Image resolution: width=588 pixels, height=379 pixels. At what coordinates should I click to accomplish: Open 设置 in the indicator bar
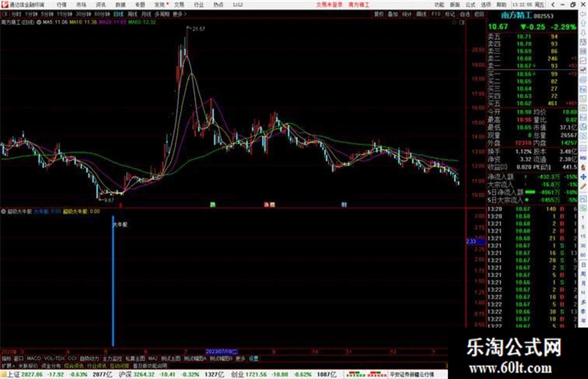pos(254,358)
